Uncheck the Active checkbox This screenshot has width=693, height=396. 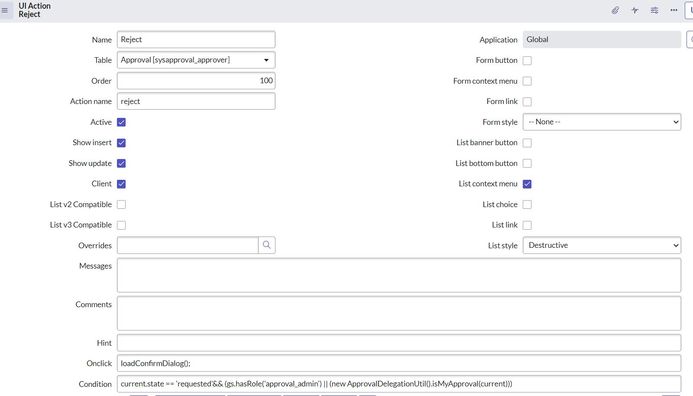[x=122, y=122]
